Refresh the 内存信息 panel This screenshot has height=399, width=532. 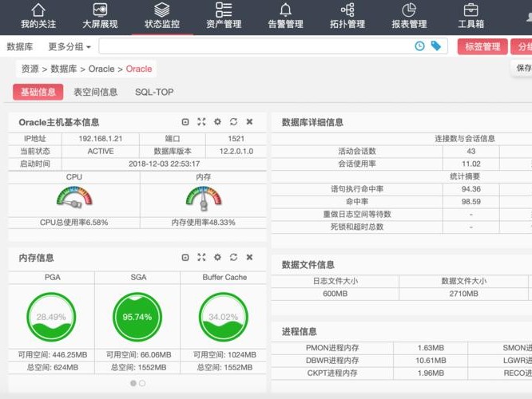pyautogui.click(x=233, y=258)
